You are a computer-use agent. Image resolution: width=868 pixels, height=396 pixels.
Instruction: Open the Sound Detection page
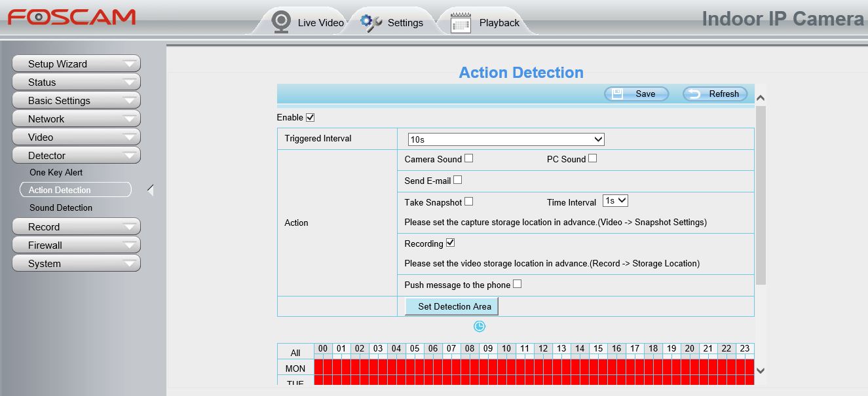(x=61, y=207)
